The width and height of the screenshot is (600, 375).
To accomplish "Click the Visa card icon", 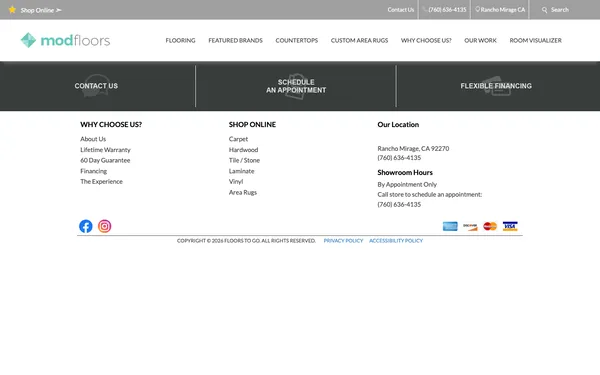I will point(510,226).
